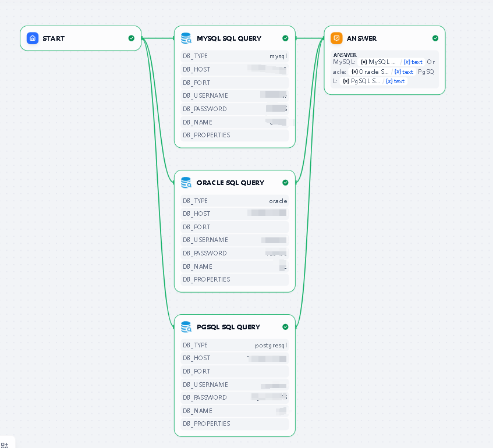Viewport: 493px width, 448px height.
Task: Select the MySQL DB_PROPERTIES row
Action: pos(235,135)
